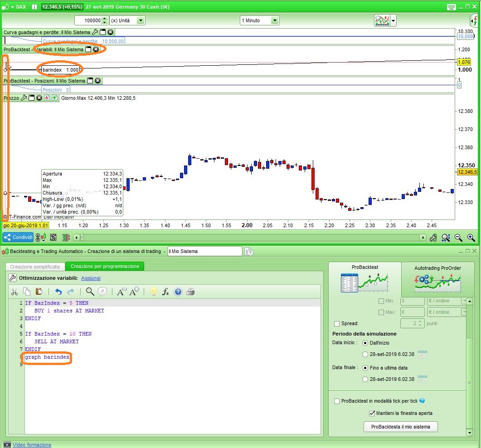The image size is (481, 448).
Task: Click the Ottimizzazione variabili wrench icon
Action: click(13, 278)
